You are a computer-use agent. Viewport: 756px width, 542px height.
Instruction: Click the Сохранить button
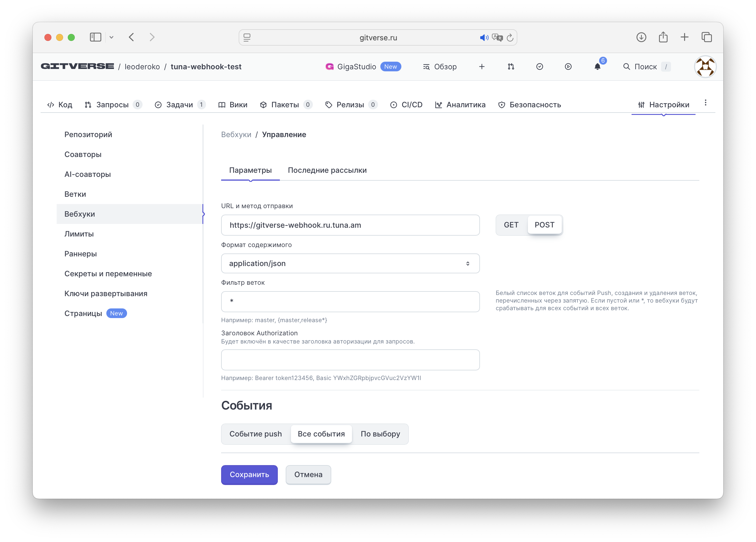pos(249,475)
